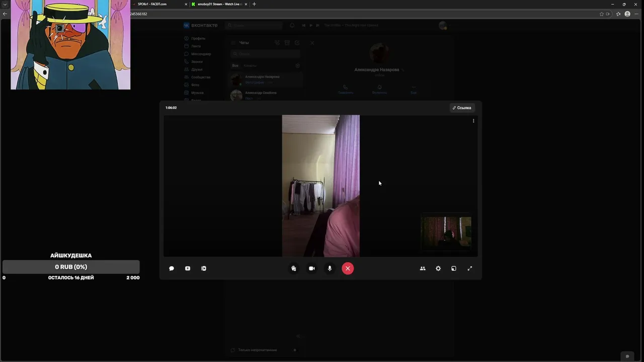
Task: Open Сообщества in VK sidebar
Action: [198, 77]
